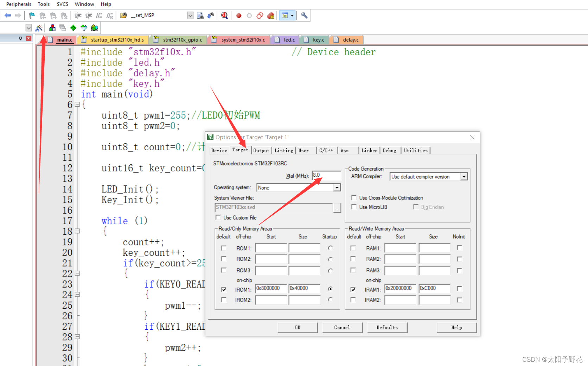
Task: Click the OK button in Options dialog
Action: click(298, 328)
